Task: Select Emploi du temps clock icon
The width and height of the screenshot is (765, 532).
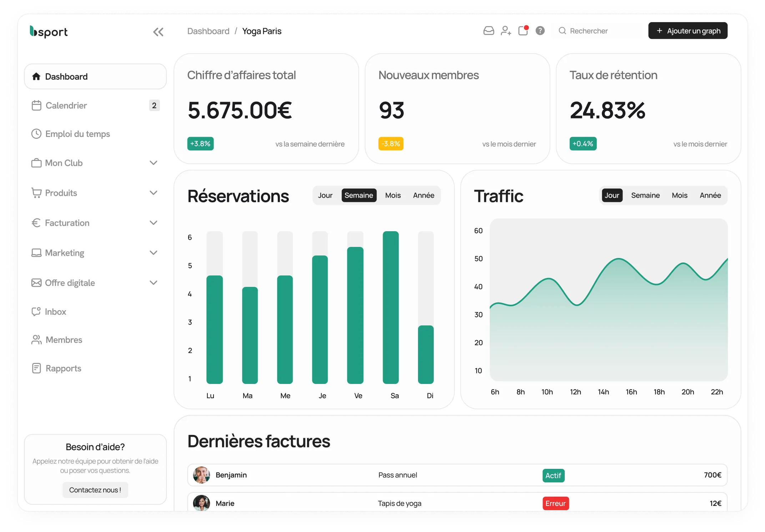Action: click(36, 134)
